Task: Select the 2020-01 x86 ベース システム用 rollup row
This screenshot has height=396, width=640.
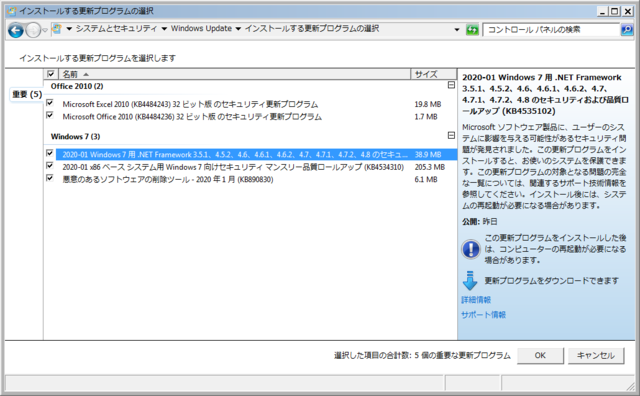Action: [x=233, y=167]
